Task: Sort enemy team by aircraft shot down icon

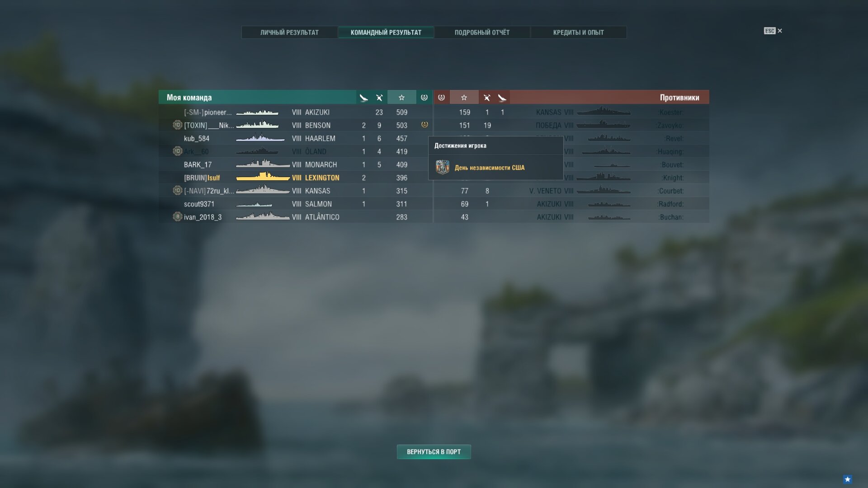Action: [x=502, y=98]
